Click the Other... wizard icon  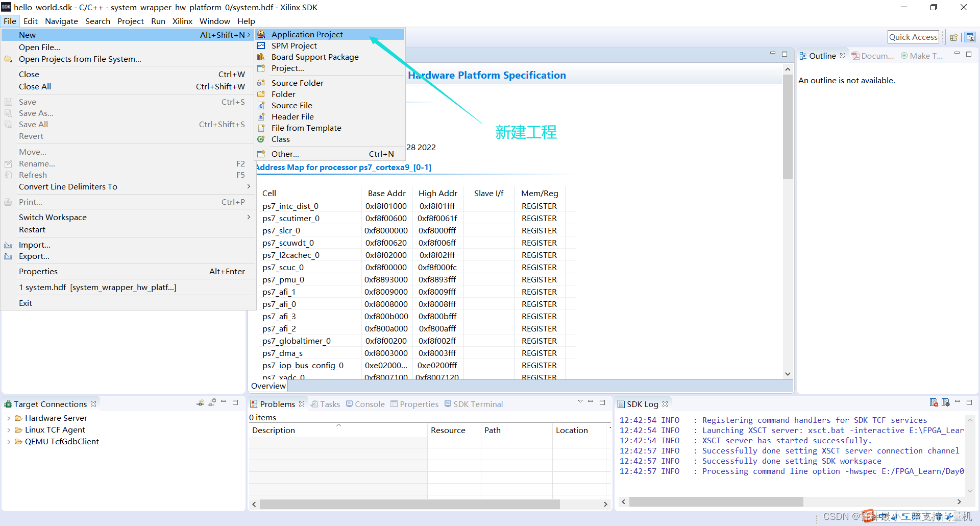tap(261, 154)
